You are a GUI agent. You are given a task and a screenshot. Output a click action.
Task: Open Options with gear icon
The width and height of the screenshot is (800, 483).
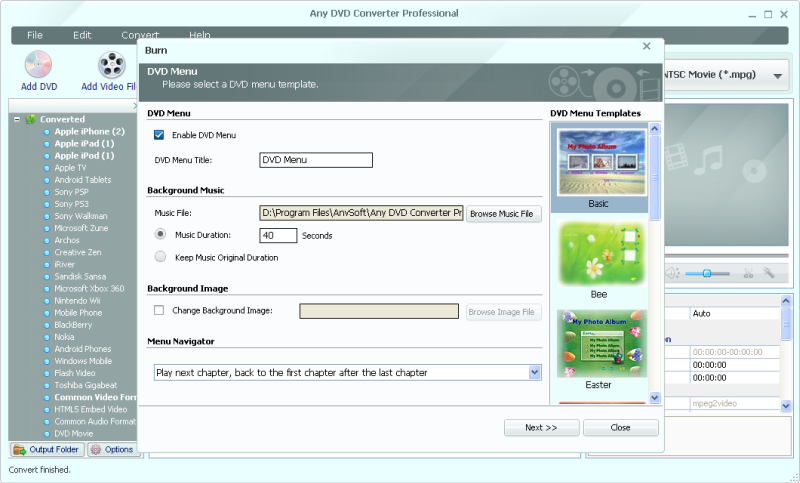point(112,449)
